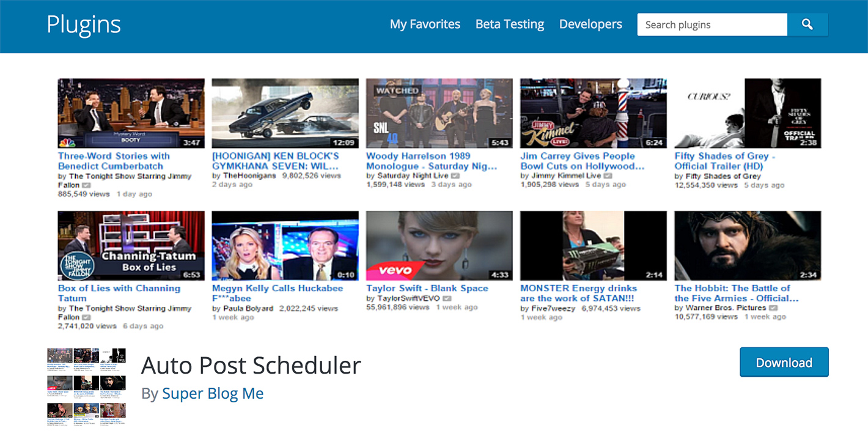
Task: Click Box of Lies with Channing Tatum title
Action: tap(119, 293)
